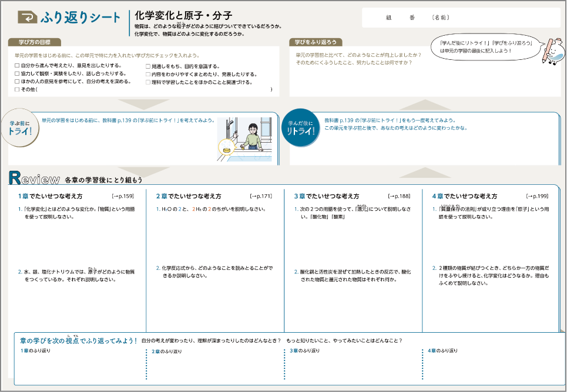Screen dimensions: 567x392
Task: Click the 2章のふり返り writing area
Action: pyautogui.click(x=214, y=367)
